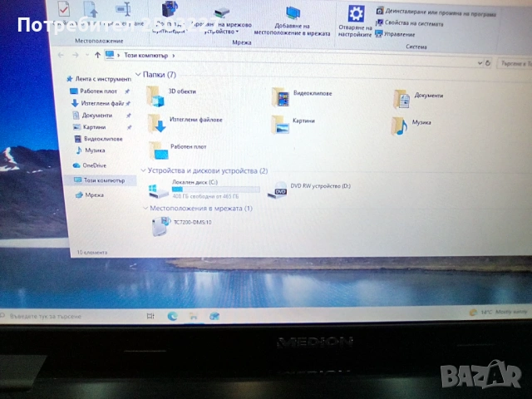Click the search box in Explorer
This screenshot has height=399, width=532.
tap(515, 63)
